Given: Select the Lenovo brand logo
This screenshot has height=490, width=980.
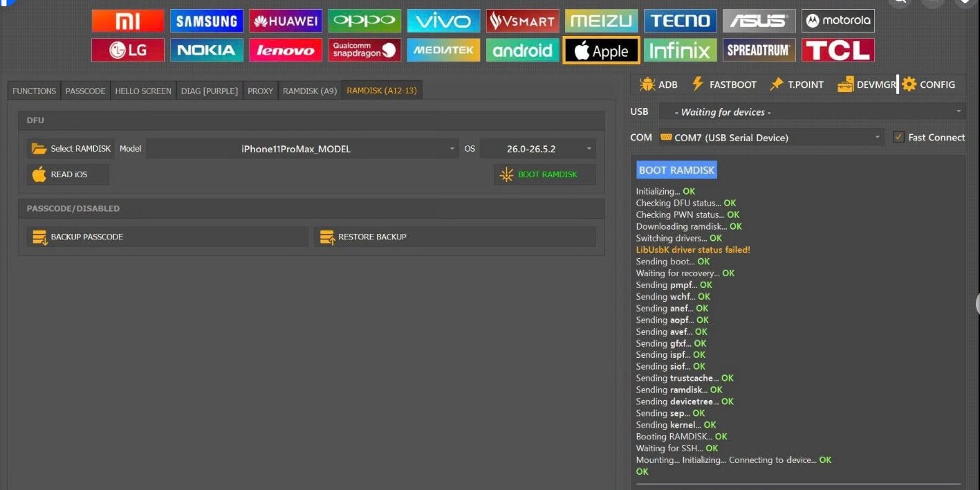Looking at the screenshot, I should [286, 50].
